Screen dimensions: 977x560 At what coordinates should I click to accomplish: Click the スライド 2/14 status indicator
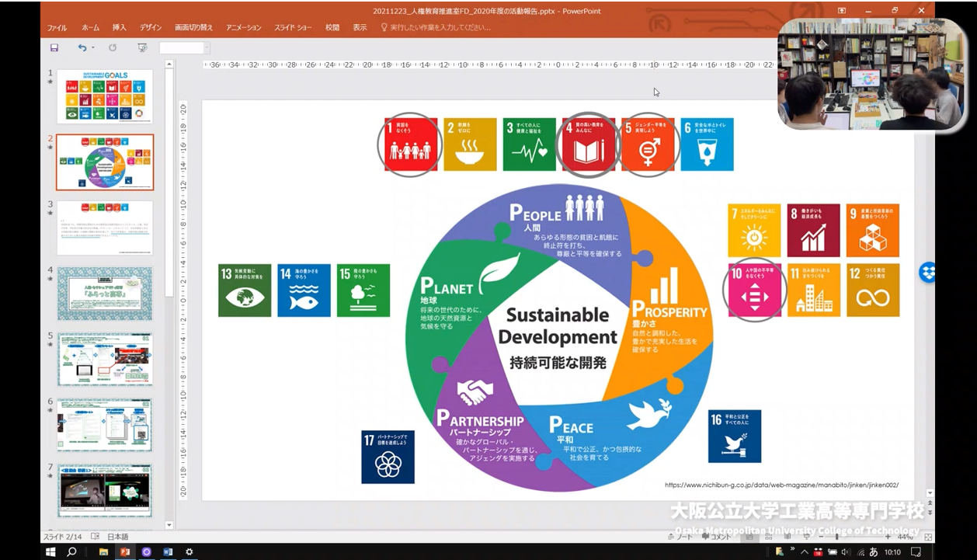pos(62,537)
